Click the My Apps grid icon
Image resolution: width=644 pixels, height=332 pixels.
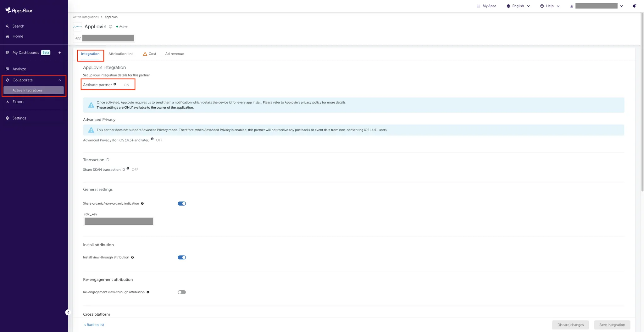coord(479,6)
